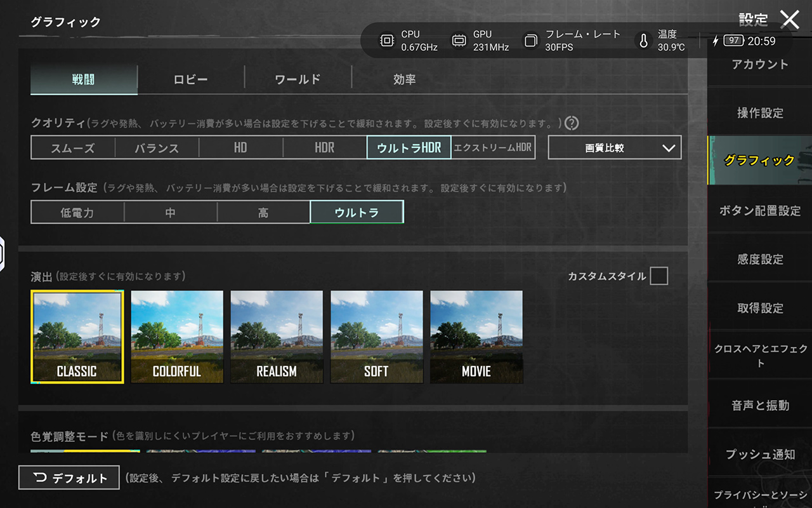Click the battery indicator icon
Viewport: 812px width, 508px height.
click(733, 41)
